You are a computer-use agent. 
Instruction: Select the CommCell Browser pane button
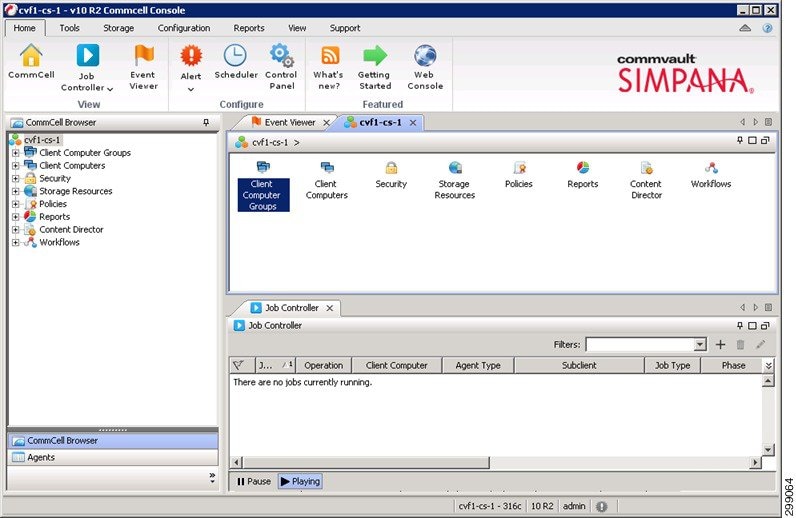click(x=113, y=441)
